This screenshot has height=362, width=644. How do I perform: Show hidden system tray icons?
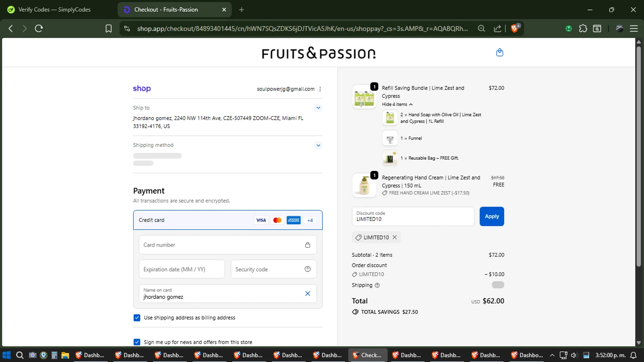[552, 355]
